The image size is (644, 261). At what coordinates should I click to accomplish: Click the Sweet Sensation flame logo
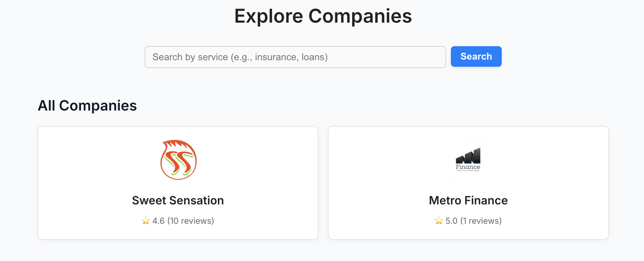[x=178, y=160]
